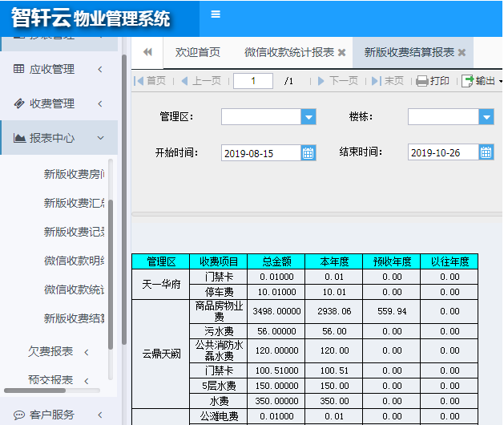Open the 输出 dropdown arrow
Image resolution: width=504 pixels, height=425 pixels.
(501, 82)
